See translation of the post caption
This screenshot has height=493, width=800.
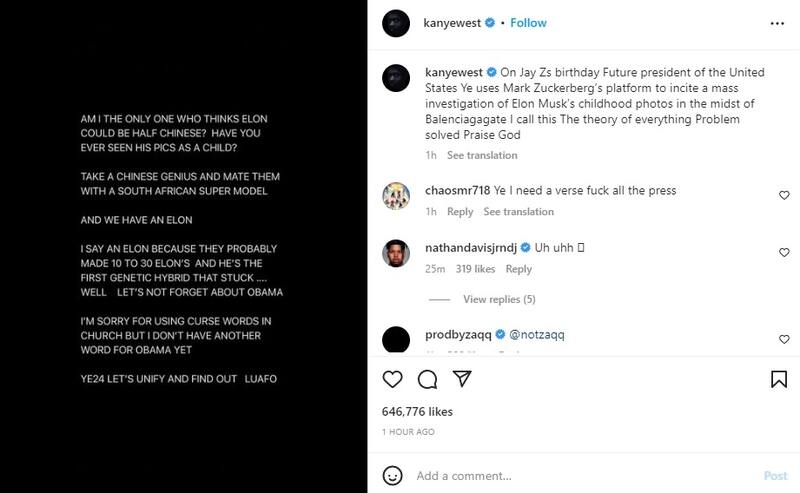[482, 156]
